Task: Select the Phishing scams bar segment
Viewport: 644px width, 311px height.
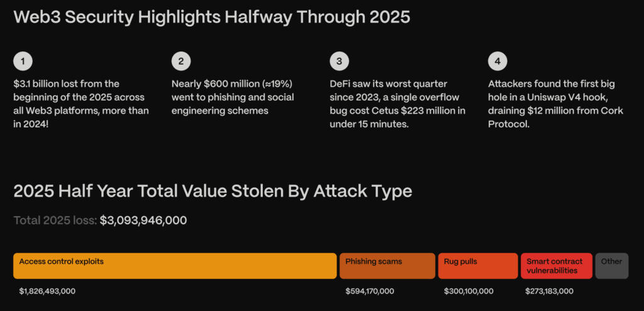Action: coord(387,266)
